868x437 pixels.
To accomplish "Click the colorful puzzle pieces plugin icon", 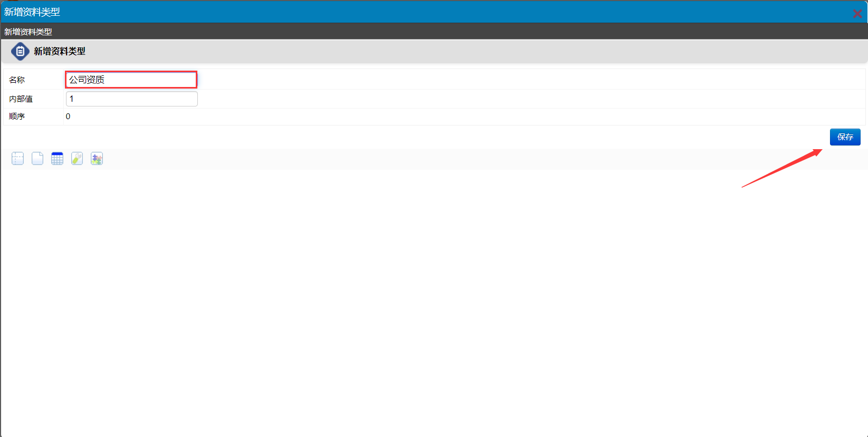I will click(x=97, y=159).
